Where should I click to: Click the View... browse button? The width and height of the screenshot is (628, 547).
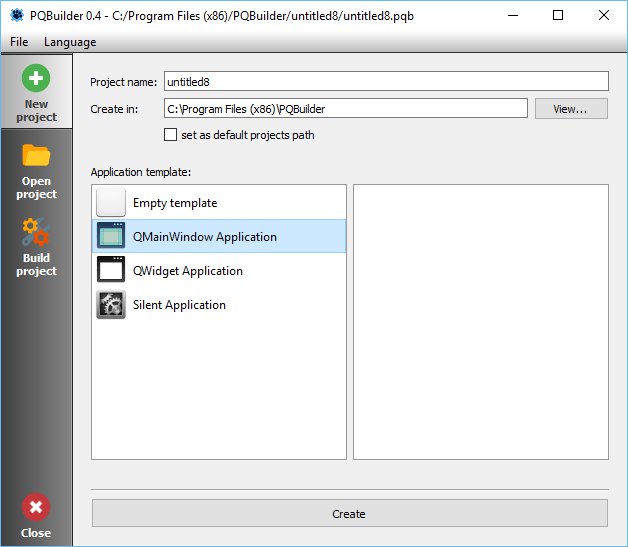coord(571,109)
